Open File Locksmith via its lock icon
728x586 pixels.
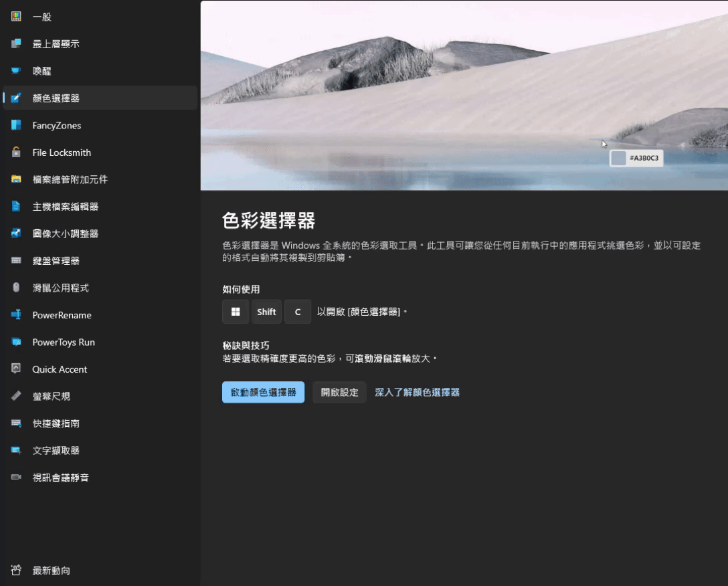tap(15, 152)
